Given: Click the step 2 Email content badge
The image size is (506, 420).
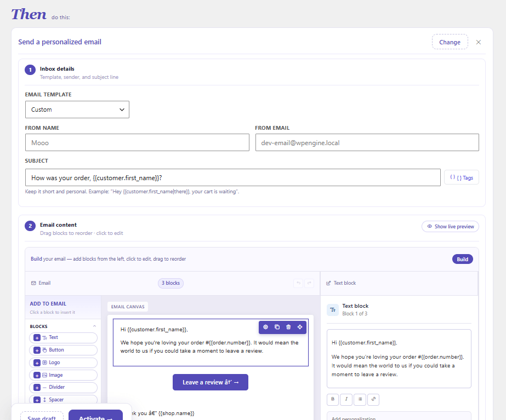Looking at the screenshot, I should pyautogui.click(x=30, y=226).
